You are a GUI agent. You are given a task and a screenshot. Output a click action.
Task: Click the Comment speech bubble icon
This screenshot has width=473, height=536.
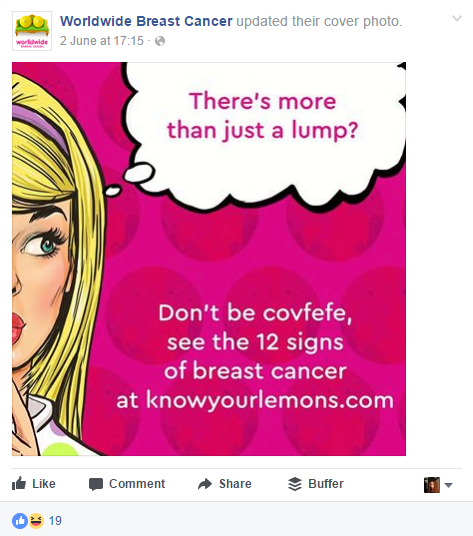pyautogui.click(x=96, y=484)
